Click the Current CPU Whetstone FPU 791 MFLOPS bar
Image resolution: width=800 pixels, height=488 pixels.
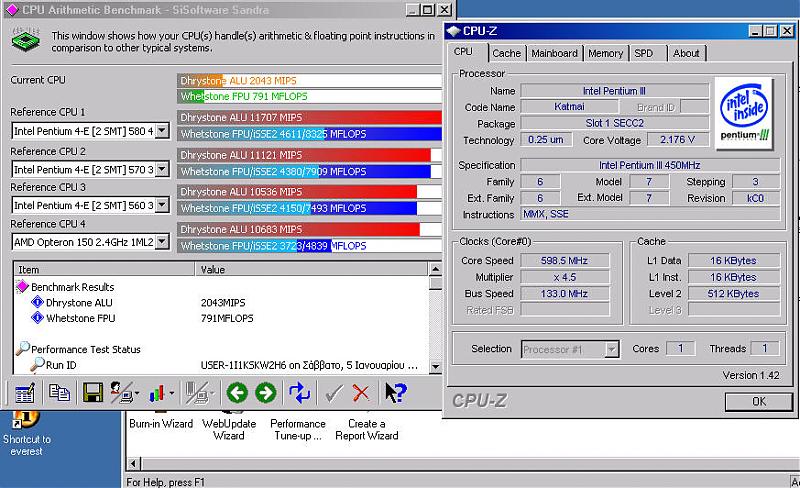tap(309, 96)
